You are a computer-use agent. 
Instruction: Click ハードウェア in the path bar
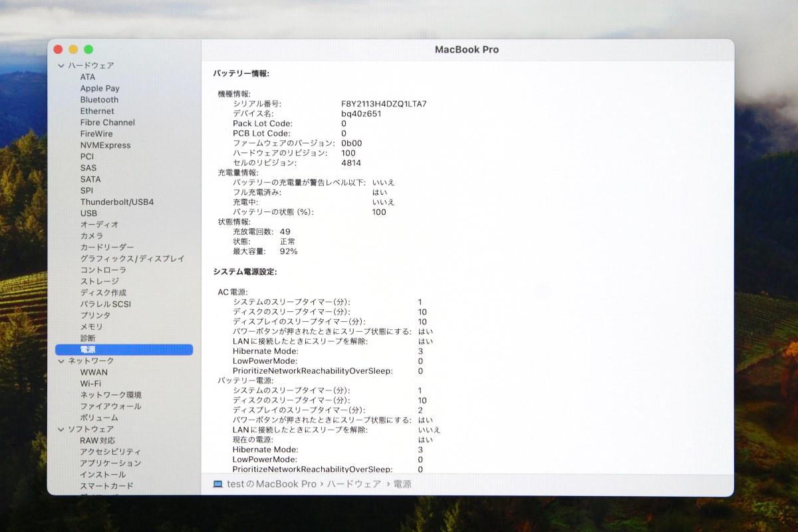tap(354, 484)
